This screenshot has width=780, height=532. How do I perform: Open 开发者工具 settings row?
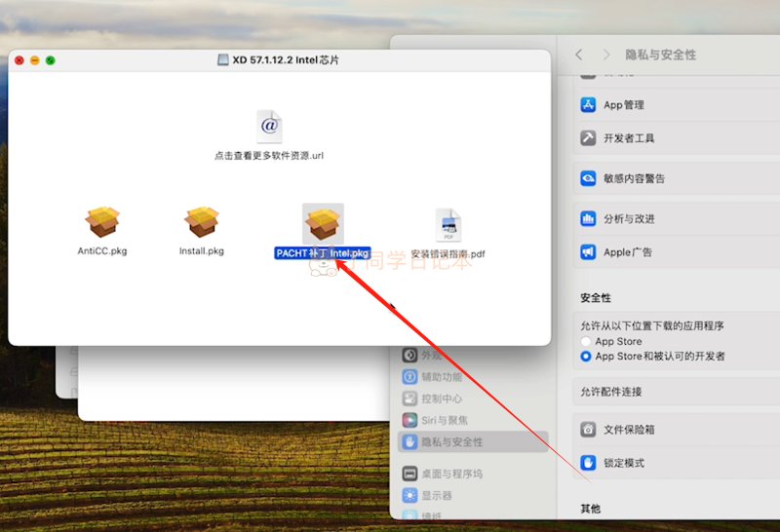pos(677,137)
